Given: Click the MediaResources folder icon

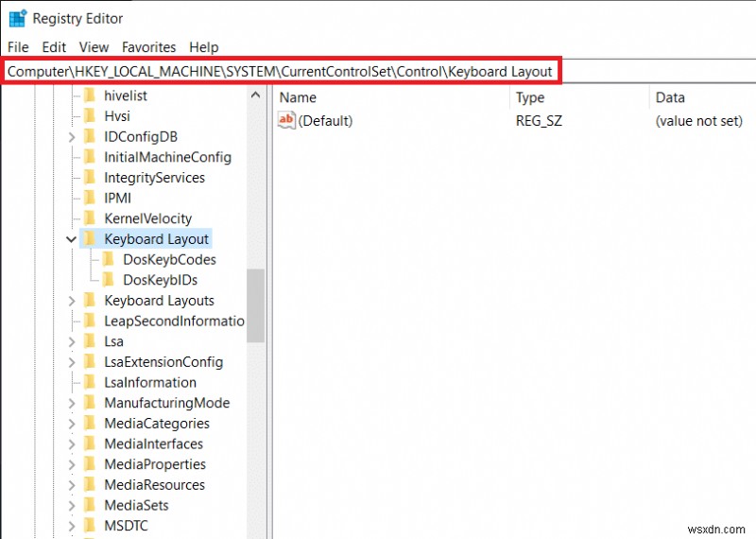Looking at the screenshot, I should [x=90, y=484].
